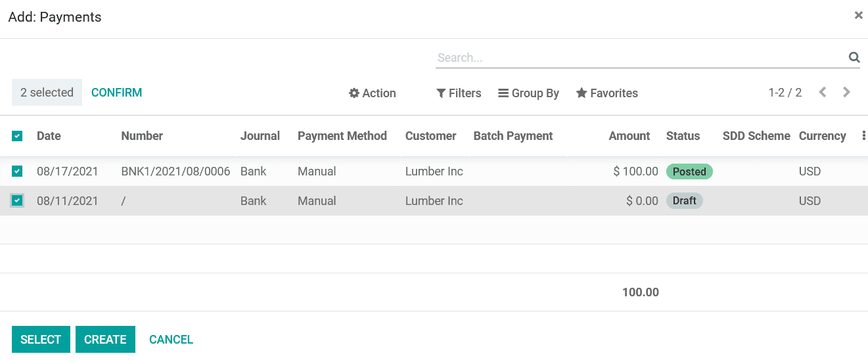The image size is (868, 362).
Task: Click the Posted status badge
Action: (x=689, y=171)
